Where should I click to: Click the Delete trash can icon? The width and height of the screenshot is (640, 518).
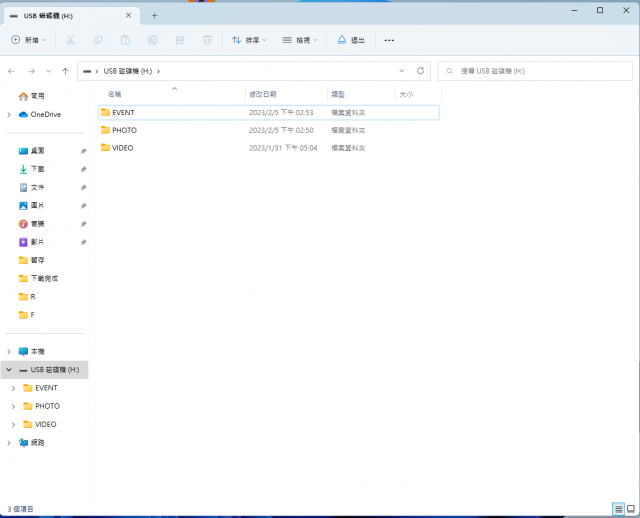point(207,40)
